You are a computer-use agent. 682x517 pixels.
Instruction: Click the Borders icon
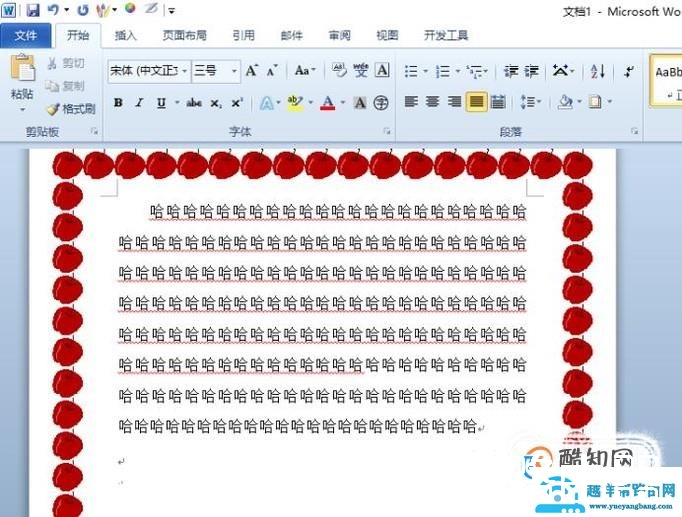click(595, 102)
